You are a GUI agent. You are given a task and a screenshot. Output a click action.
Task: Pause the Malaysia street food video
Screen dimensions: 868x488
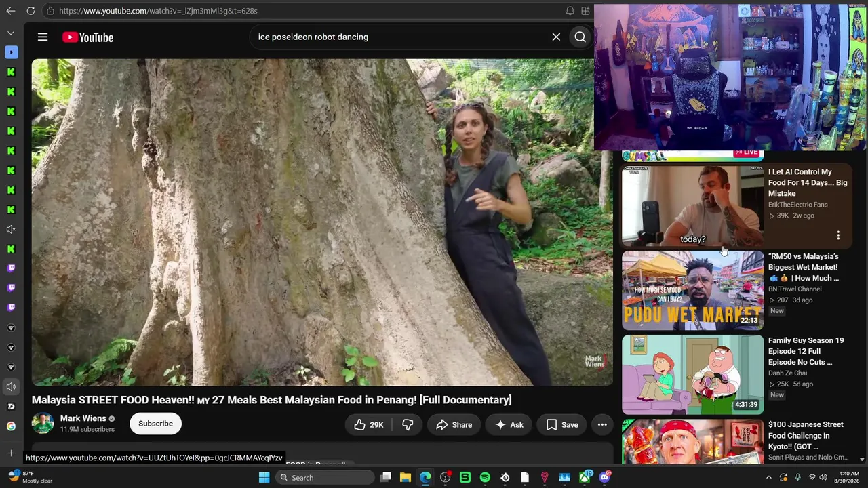tap(322, 222)
